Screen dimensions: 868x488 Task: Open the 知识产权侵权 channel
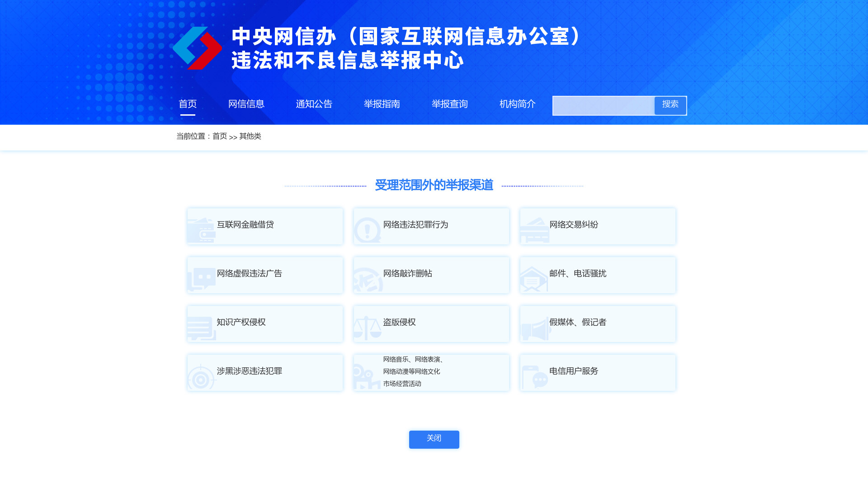point(265,324)
